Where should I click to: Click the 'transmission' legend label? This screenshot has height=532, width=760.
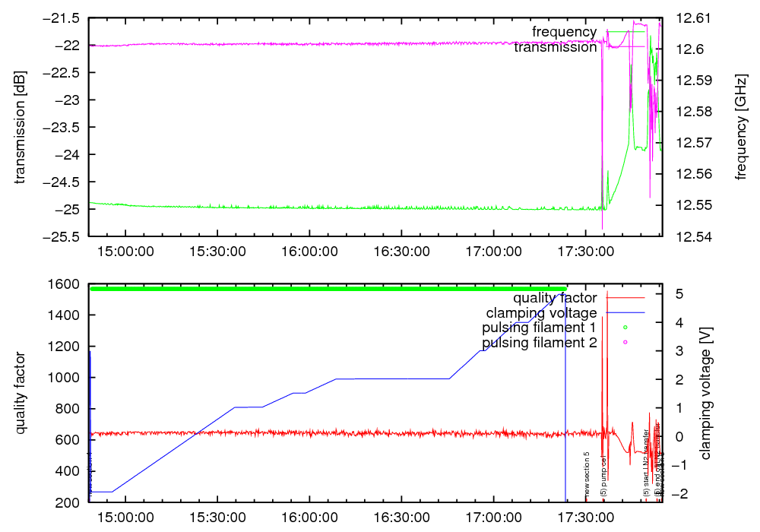coord(555,47)
